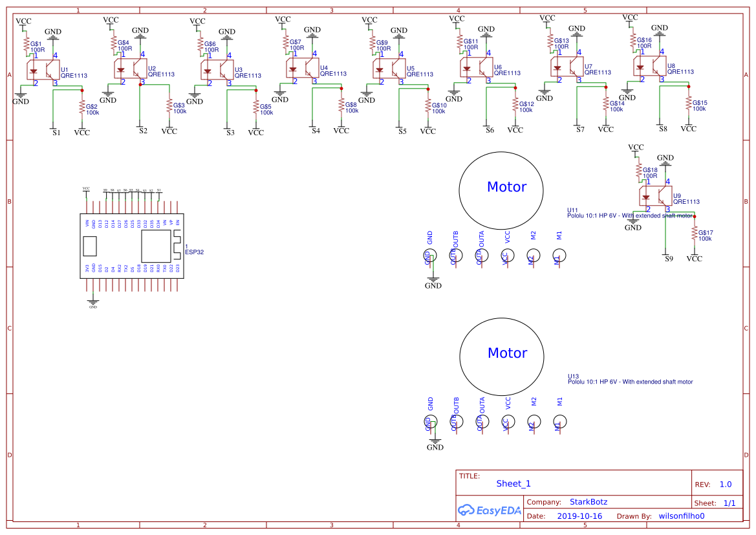Select the S5 net label

tap(403, 131)
